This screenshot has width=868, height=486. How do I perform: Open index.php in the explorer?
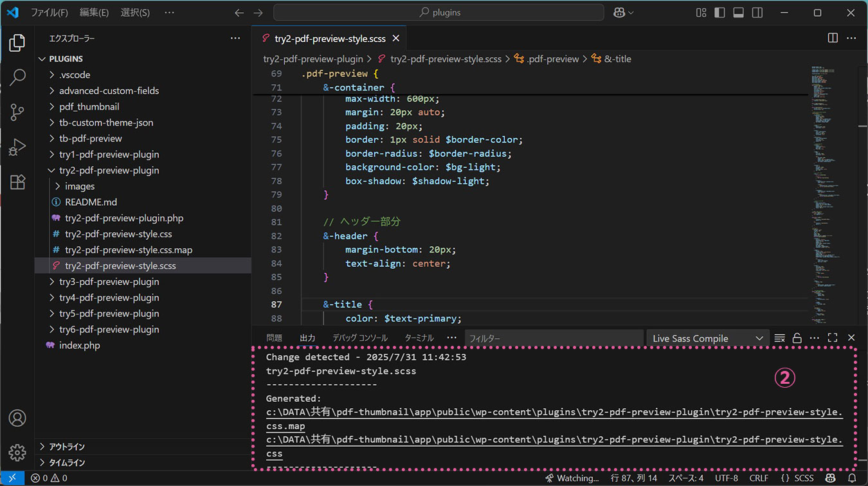click(x=143, y=345)
